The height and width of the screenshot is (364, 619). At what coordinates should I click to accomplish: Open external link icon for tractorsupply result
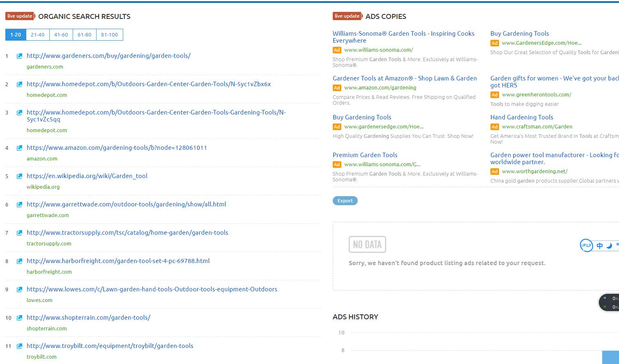19,233
